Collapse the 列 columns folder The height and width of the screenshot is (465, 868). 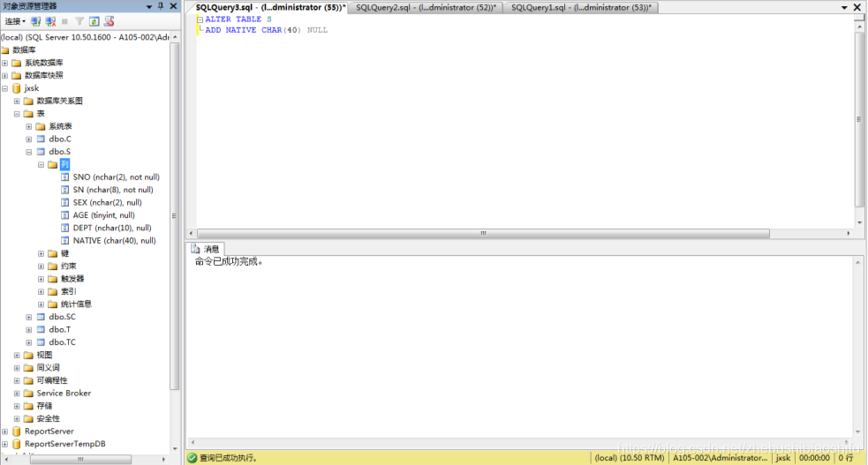coord(42,165)
